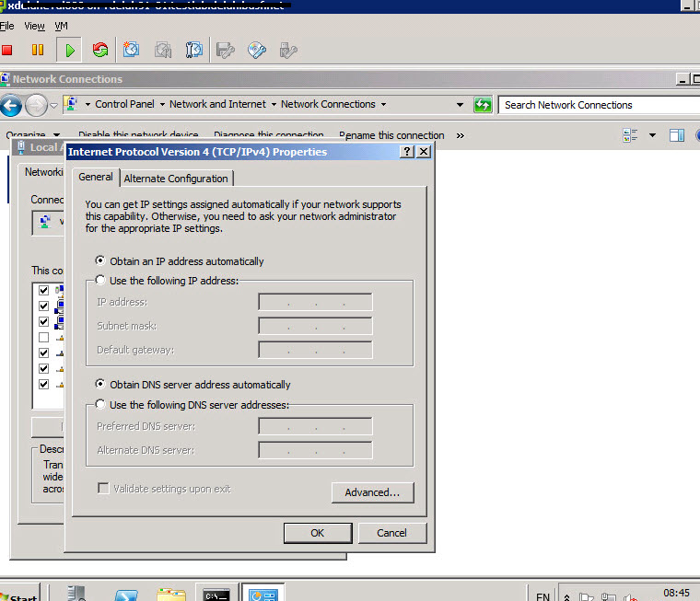Expand the Control Panel breadcrumb arrow

tap(162, 104)
